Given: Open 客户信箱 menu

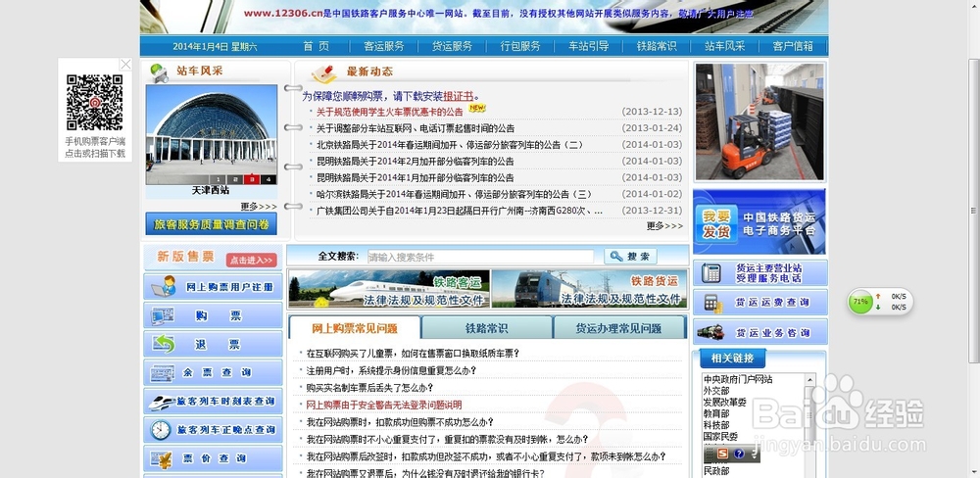Looking at the screenshot, I should coord(793,46).
